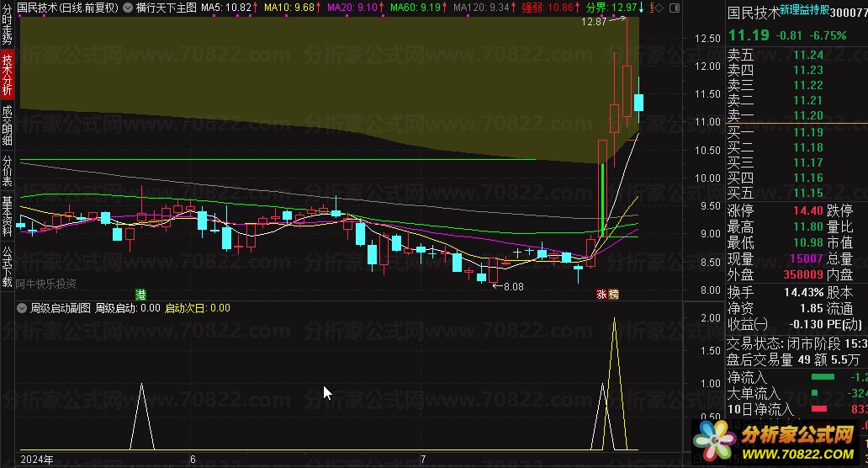The height and width of the screenshot is (468, 868).
Task: Click the 周级启动: 0.00 value
Action: point(127,308)
